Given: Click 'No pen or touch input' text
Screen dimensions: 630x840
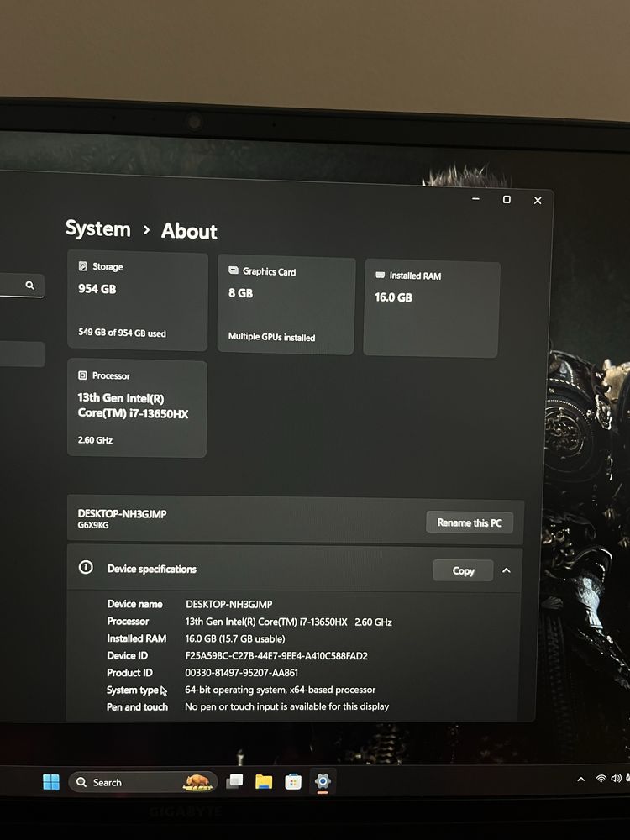Looking at the screenshot, I should [x=287, y=706].
